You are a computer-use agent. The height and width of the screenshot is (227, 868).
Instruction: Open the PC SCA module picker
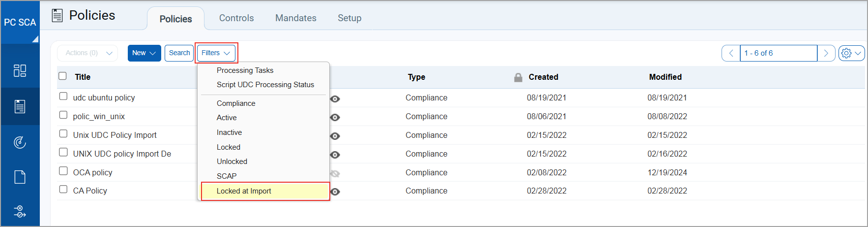20,23
